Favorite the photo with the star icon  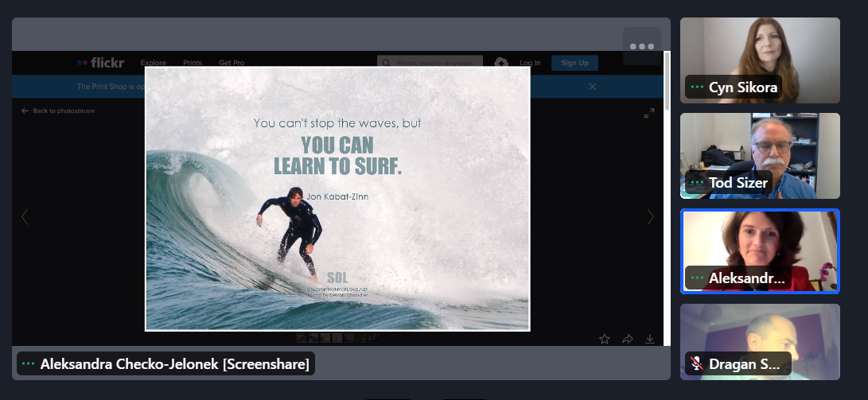[x=605, y=339]
